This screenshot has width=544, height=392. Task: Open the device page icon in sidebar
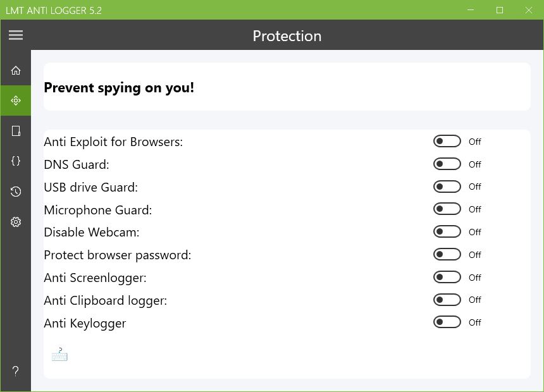pyautogui.click(x=16, y=131)
